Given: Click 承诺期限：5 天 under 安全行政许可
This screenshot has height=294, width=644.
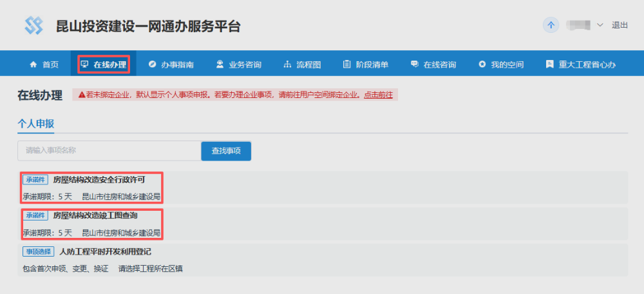Looking at the screenshot, I should point(47,197).
